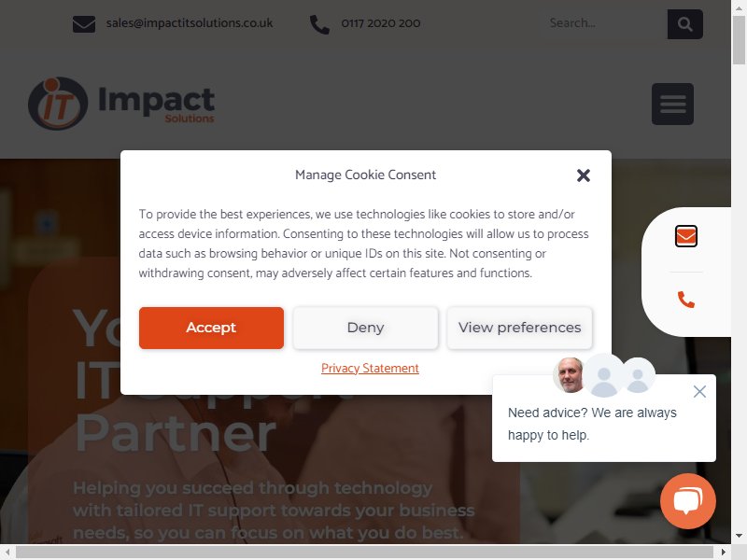This screenshot has width=747, height=560.
Task: Close the cookie consent dialog
Action: click(583, 175)
